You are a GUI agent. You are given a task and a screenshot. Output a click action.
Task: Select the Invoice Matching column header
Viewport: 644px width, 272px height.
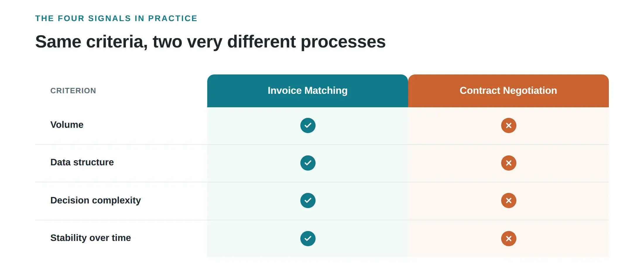coord(308,91)
